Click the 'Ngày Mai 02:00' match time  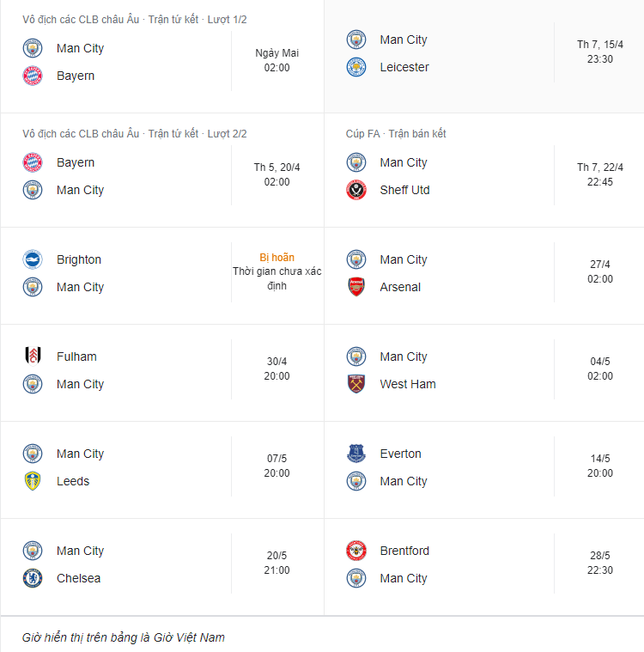276,60
